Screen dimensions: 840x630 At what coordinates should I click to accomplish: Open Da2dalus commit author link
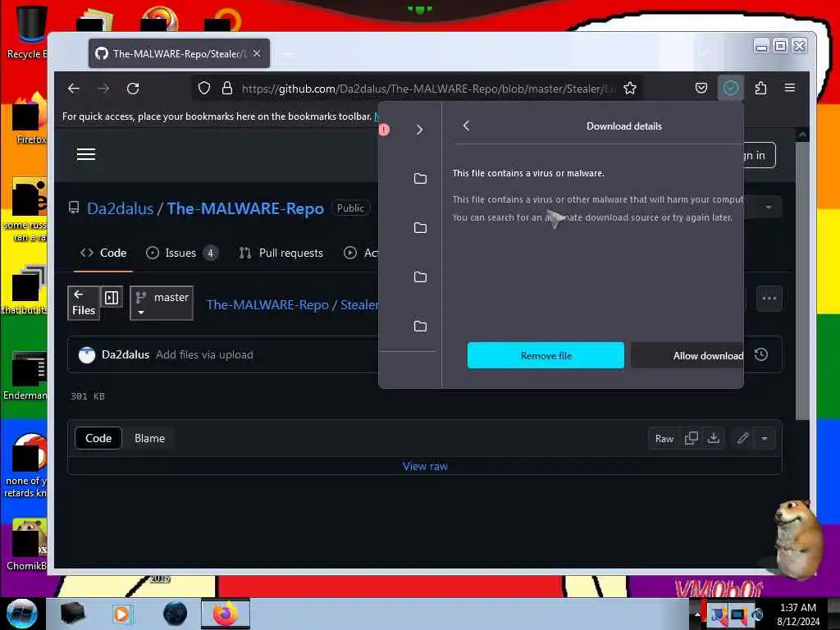click(x=126, y=354)
